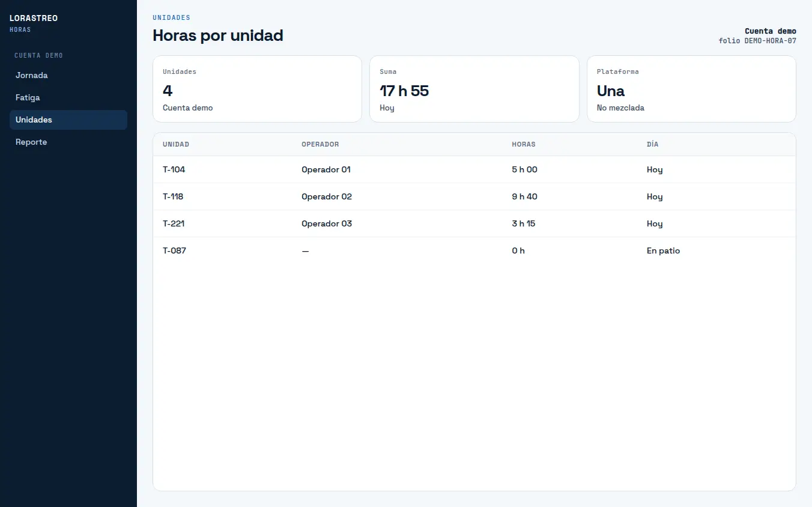Click the 'Horas por unidad' page heading
The width and height of the screenshot is (812, 507).
(218, 35)
